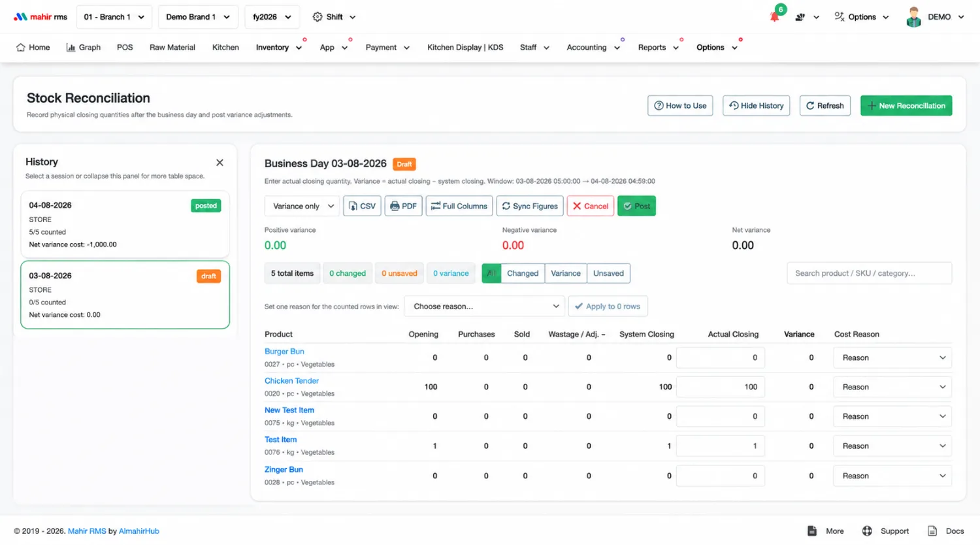Open the Graph page

coord(83,47)
